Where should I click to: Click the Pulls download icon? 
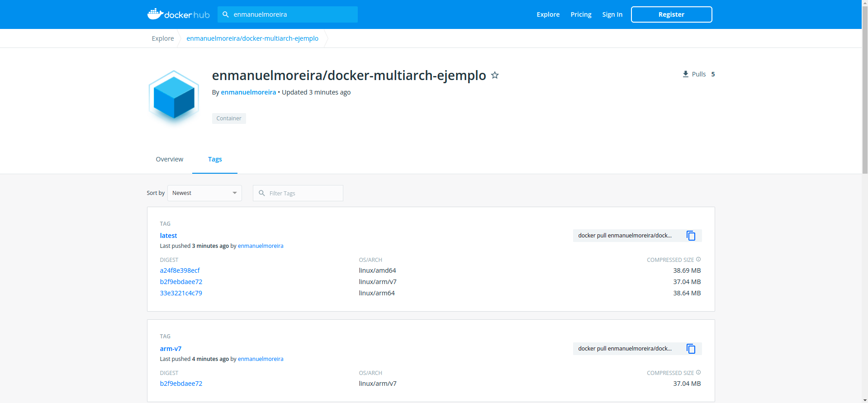[686, 74]
